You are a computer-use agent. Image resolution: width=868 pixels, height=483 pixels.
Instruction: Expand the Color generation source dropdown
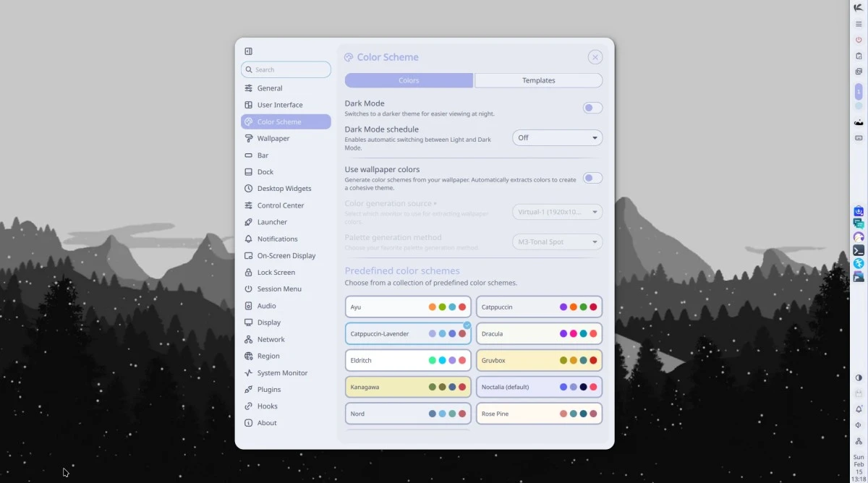557,212
